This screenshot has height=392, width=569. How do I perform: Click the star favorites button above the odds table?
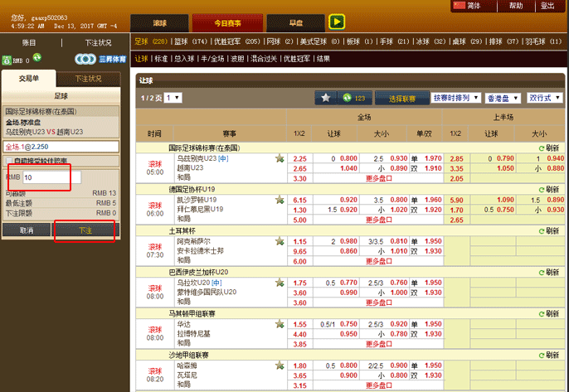326,98
